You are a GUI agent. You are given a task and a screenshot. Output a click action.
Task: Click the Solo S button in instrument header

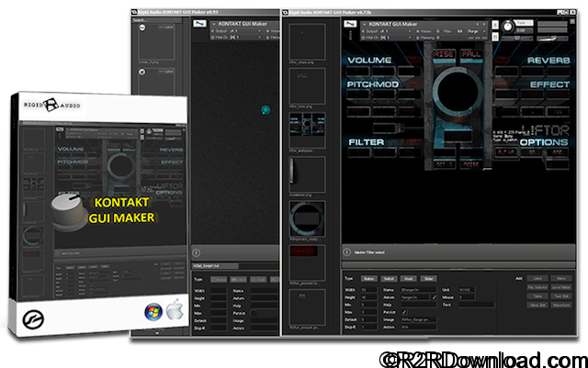coord(495,25)
